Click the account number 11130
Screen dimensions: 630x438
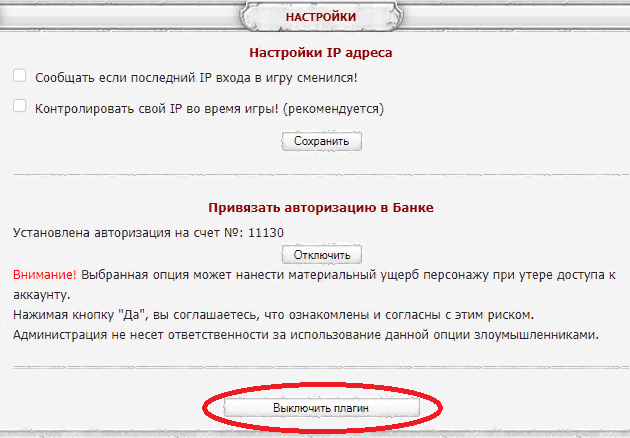tap(268, 232)
